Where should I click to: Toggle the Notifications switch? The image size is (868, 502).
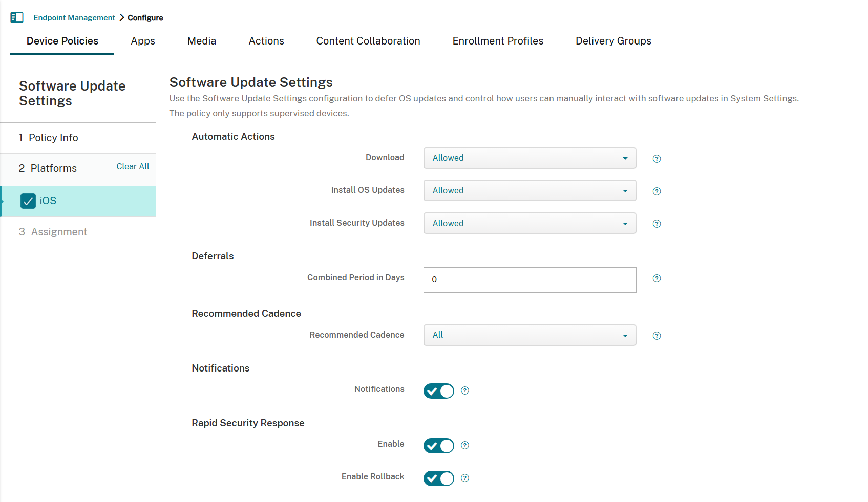click(439, 391)
